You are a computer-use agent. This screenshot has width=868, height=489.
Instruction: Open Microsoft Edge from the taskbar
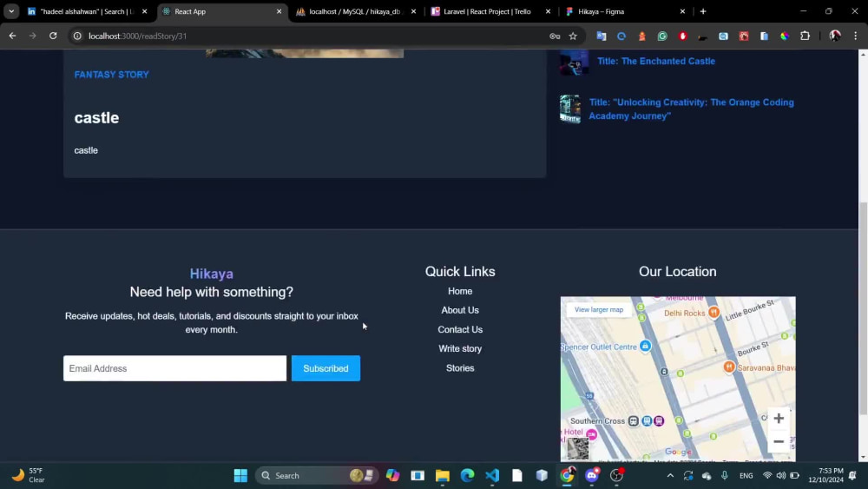coord(467,476)
